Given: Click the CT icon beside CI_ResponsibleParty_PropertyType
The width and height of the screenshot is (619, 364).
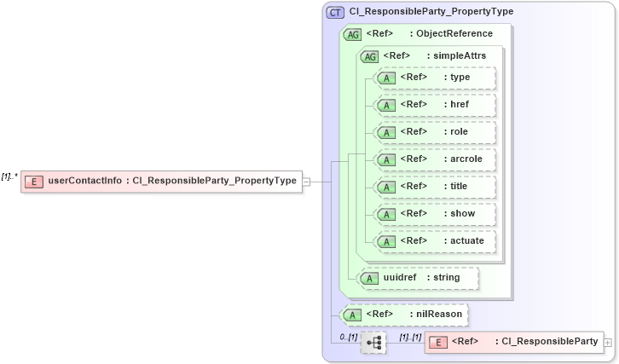Looking at the screenshot, I should pos(335,13).
